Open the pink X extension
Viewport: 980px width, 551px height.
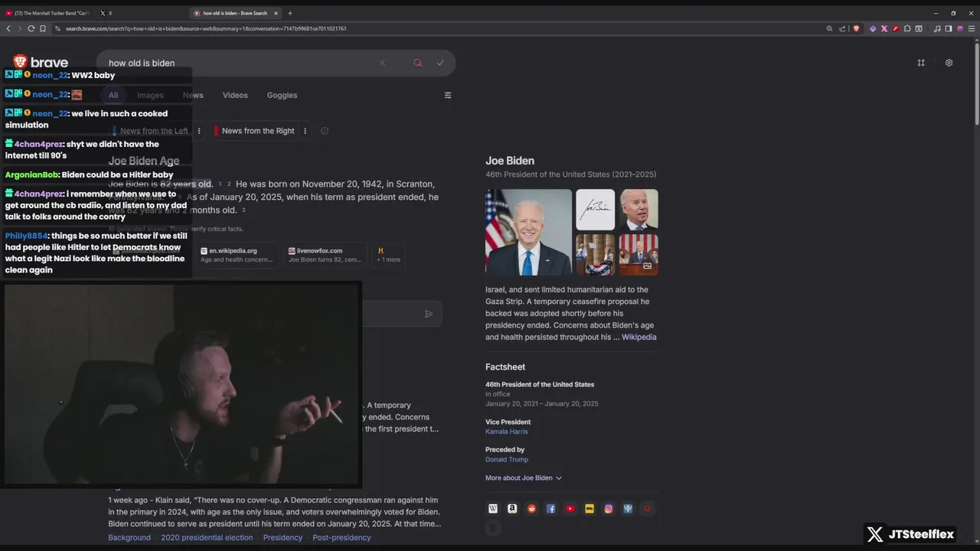884,28
